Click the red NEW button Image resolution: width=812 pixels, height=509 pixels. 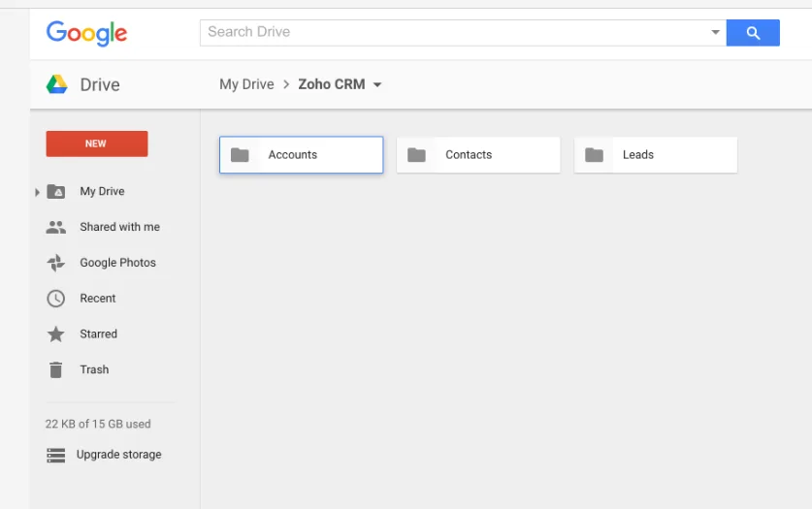(97, 143)
